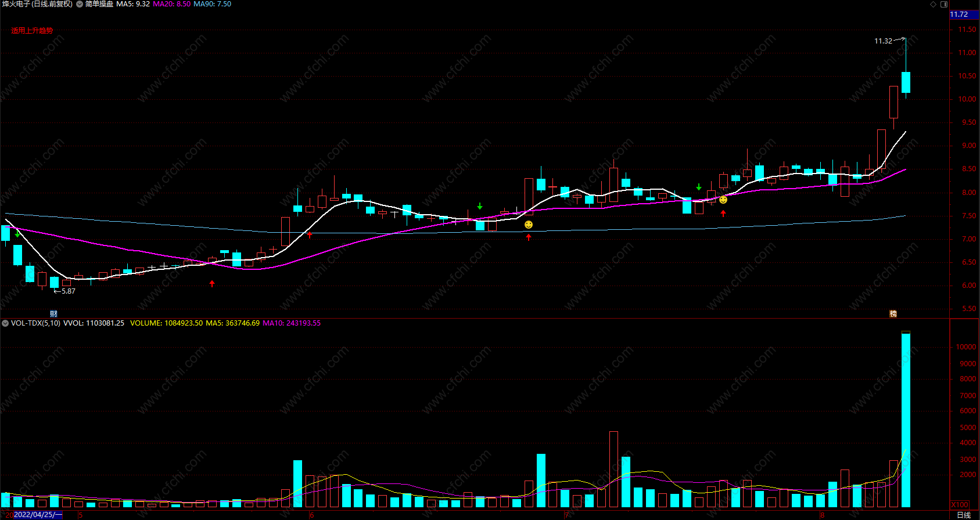Click the MA5: 9.32 value label

pos(133,4)
